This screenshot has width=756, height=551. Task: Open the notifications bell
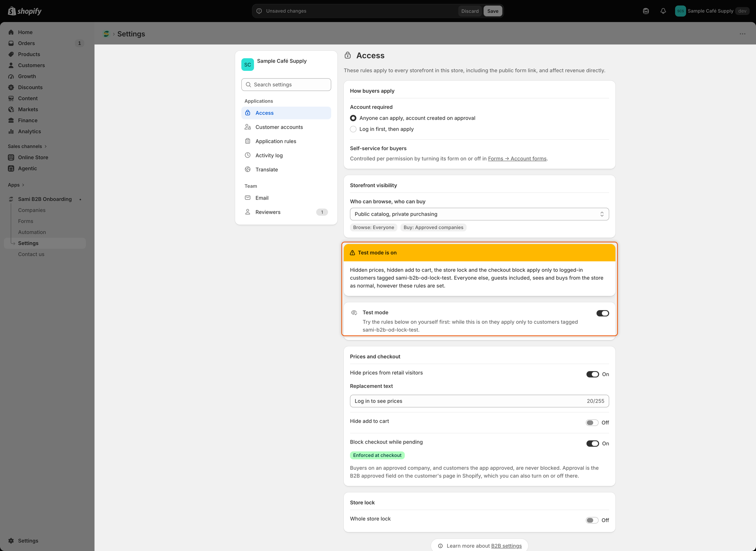click(x=663, y=11)
